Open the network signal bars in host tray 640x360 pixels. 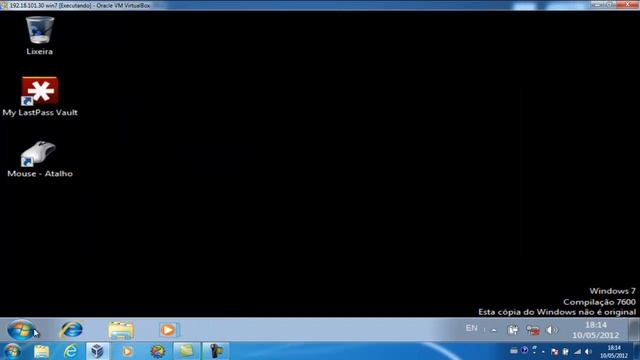point(577,351)
